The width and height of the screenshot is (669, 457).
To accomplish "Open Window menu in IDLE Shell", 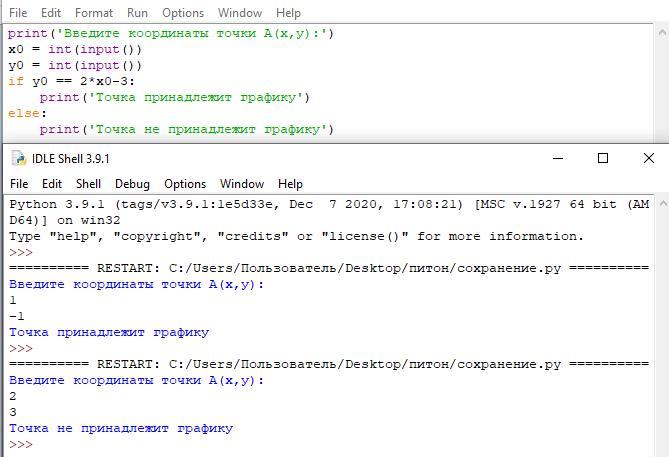I will [x=242, y=184].
